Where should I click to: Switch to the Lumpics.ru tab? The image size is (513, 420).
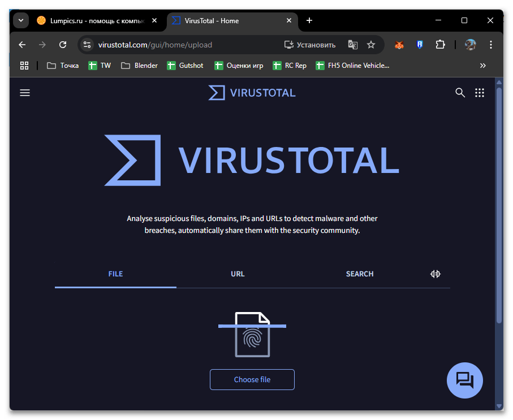click(97, 21)
